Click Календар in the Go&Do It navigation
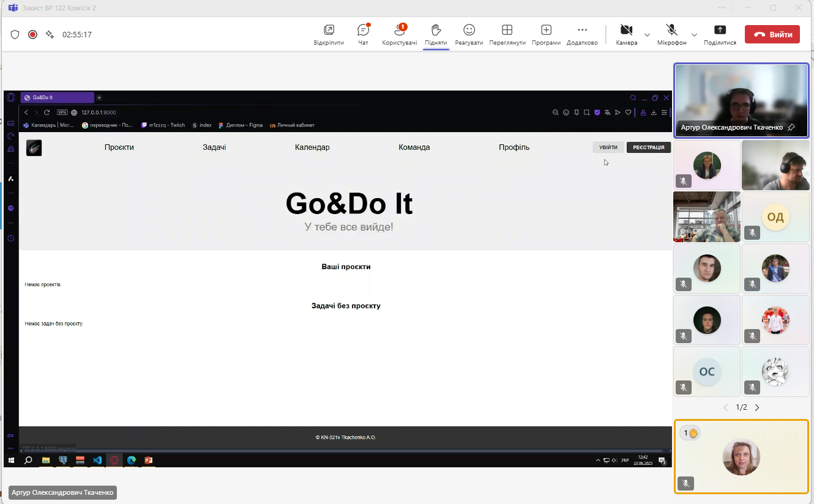The width and height of the screenshot is (814, 504). [x=312, y=147]
